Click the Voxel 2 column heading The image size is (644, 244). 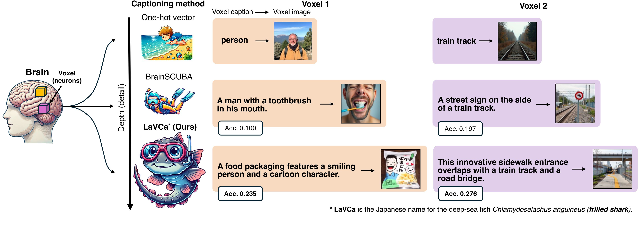point(533,6)
